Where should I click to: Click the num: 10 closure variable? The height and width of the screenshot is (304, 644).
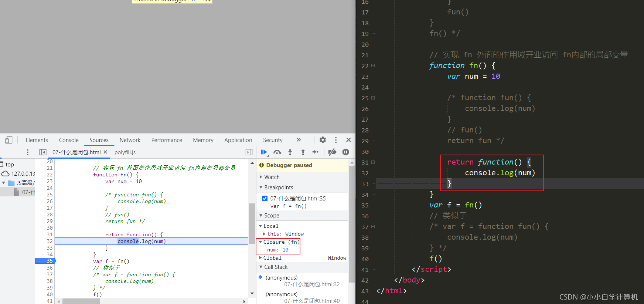(278, 250)
